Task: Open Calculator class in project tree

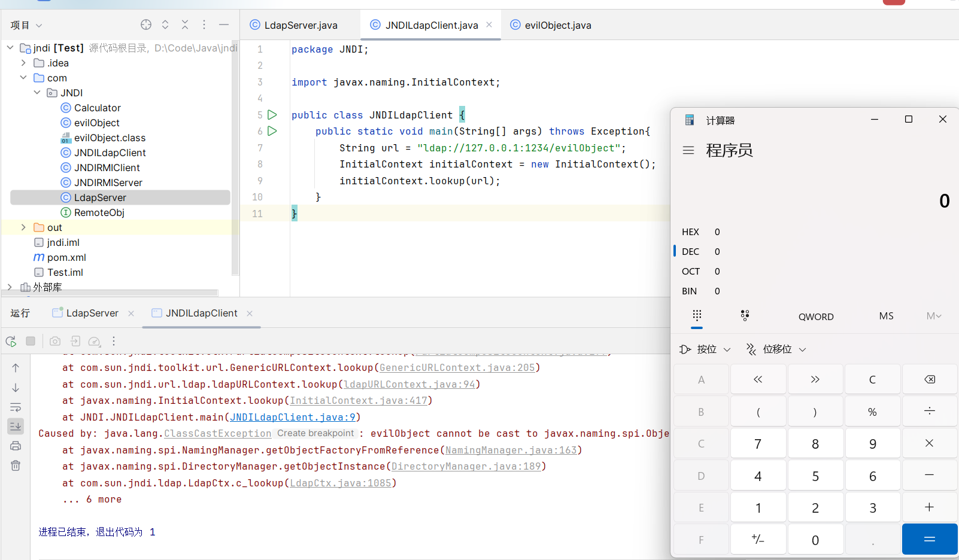Action: click(x=97, y=108)
